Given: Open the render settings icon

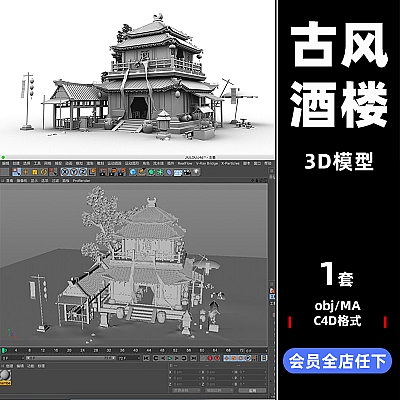Looking at the screenshot, I should [122, 172].
